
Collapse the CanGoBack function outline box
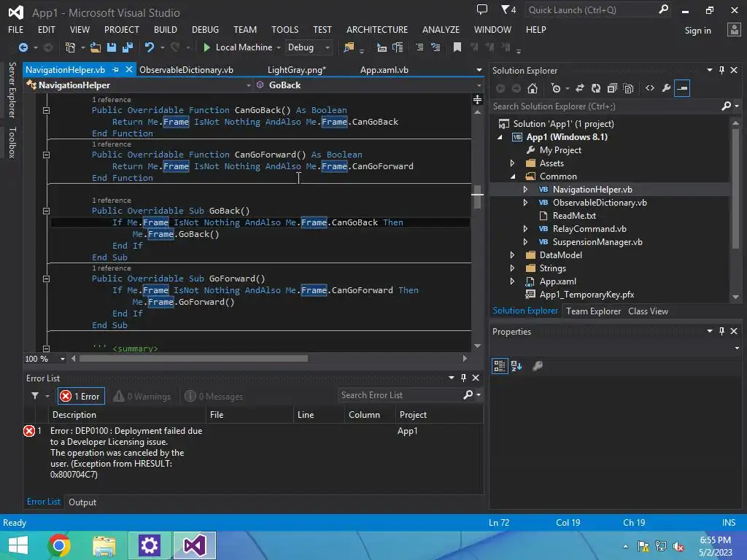(x=46, y=111)
